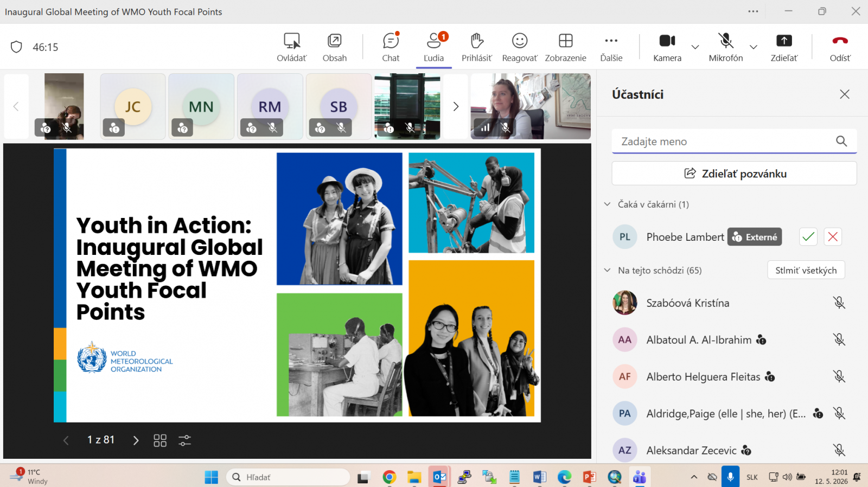The height and width of the screenshot is (487, 868).
Task: Admit Phoebe Lambert with the green check
Action: pyautogui.click(x=808, y=237)
